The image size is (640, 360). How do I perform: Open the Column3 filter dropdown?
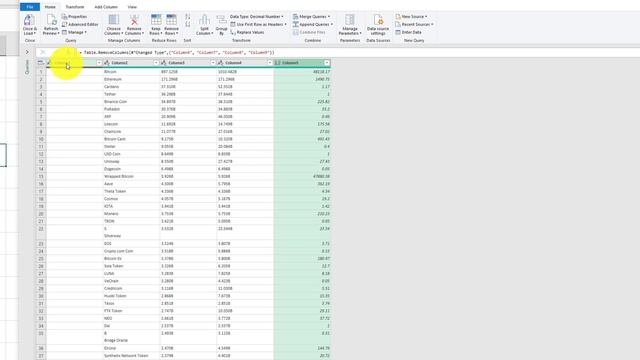click(213, 63)
